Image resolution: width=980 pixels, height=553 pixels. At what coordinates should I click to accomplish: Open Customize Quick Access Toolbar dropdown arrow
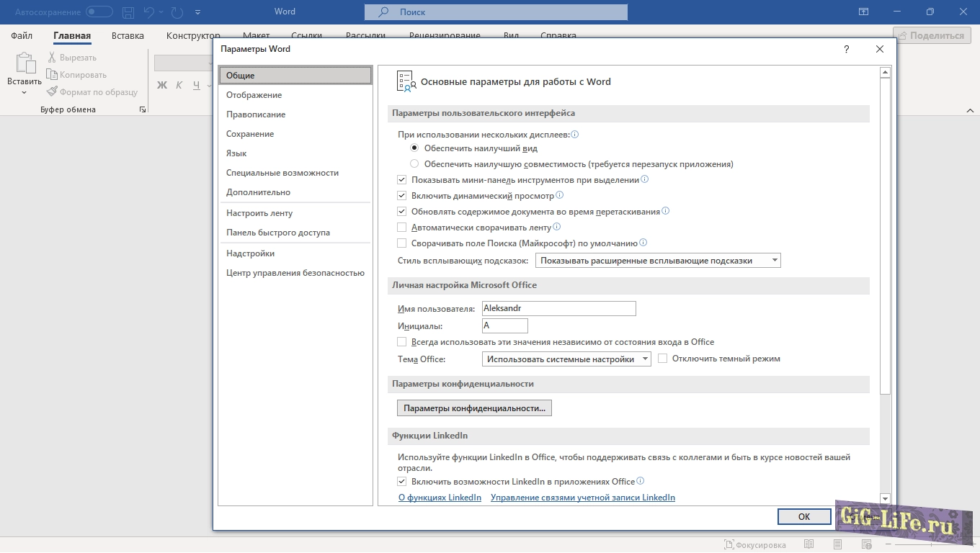point(198,12)
